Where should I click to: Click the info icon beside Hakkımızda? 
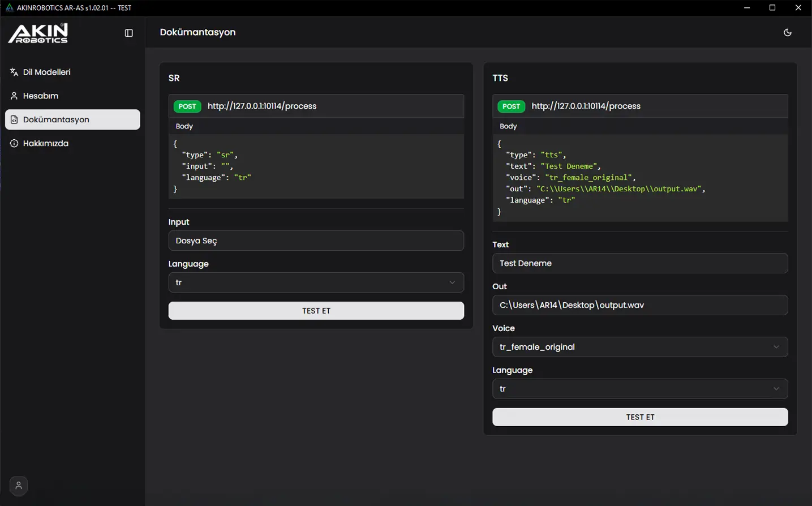pos(14,143)
